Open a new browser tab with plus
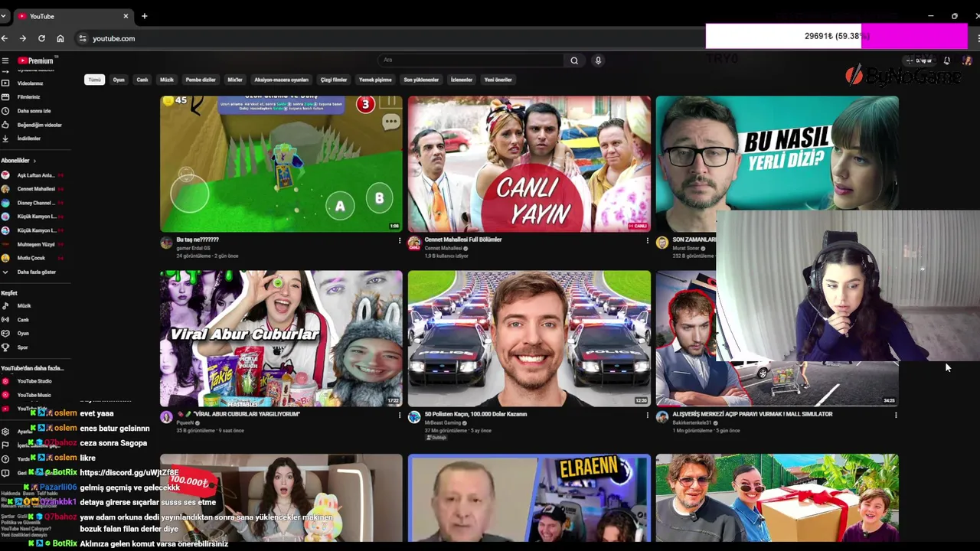This screenshot has height=551, width=980. tap(144, 16)
